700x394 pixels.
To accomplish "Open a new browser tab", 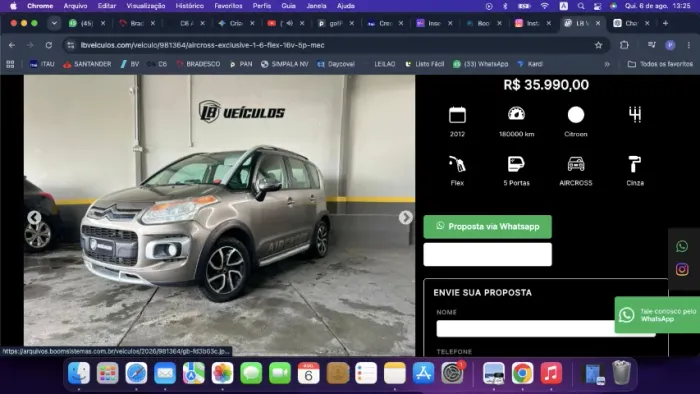I will 665,23.
